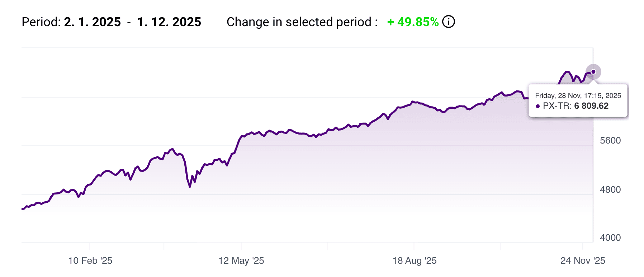Viewport: 644px width, 277px height.
Task: Click the chart line's starting point at the left edge
Action: 23,209
